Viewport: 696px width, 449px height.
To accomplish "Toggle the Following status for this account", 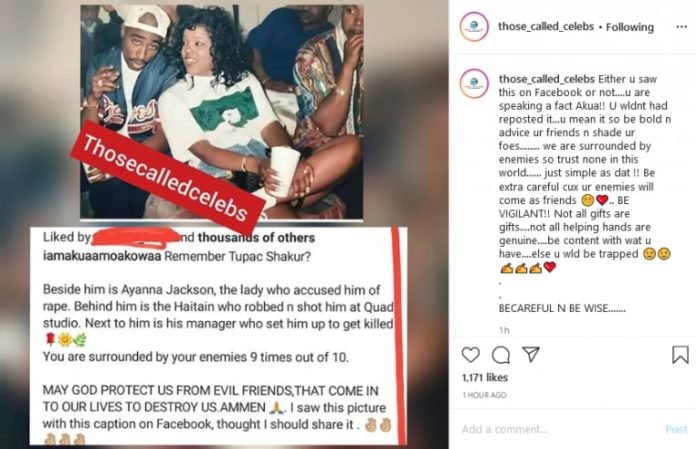I will 629,27.
